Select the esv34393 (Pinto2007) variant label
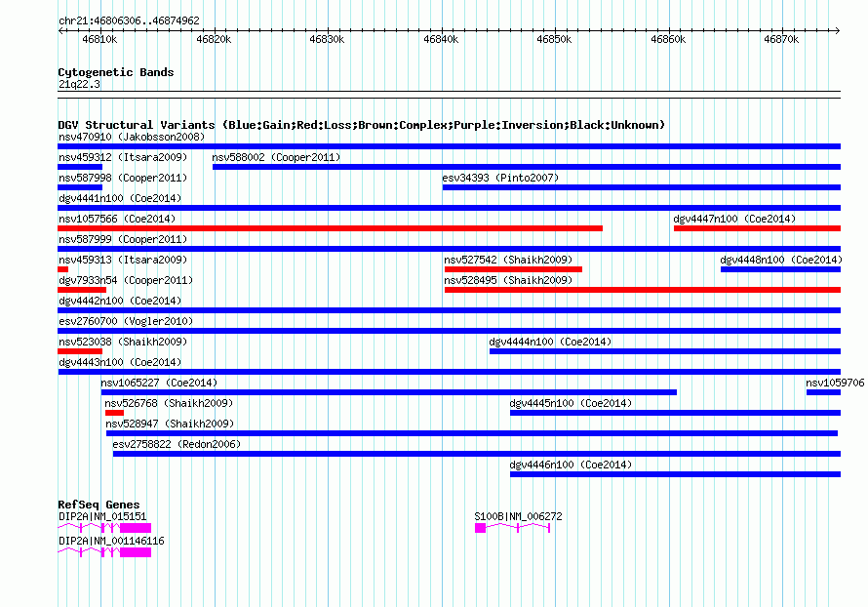This screenshot has height=607, width=868. [500, 178]
